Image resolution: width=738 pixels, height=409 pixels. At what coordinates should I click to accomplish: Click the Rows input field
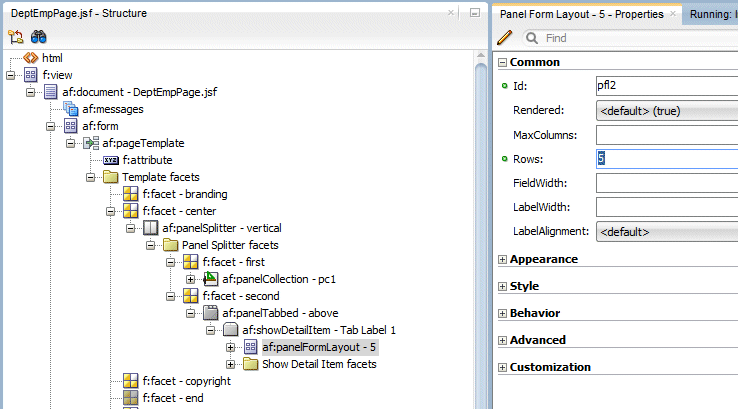pyautogui.click(x=667, y=159)
